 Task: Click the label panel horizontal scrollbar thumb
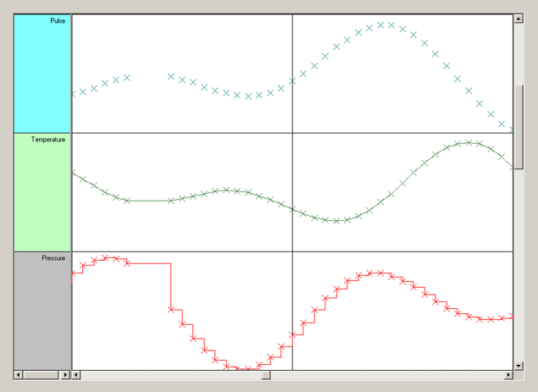(39, 374)
